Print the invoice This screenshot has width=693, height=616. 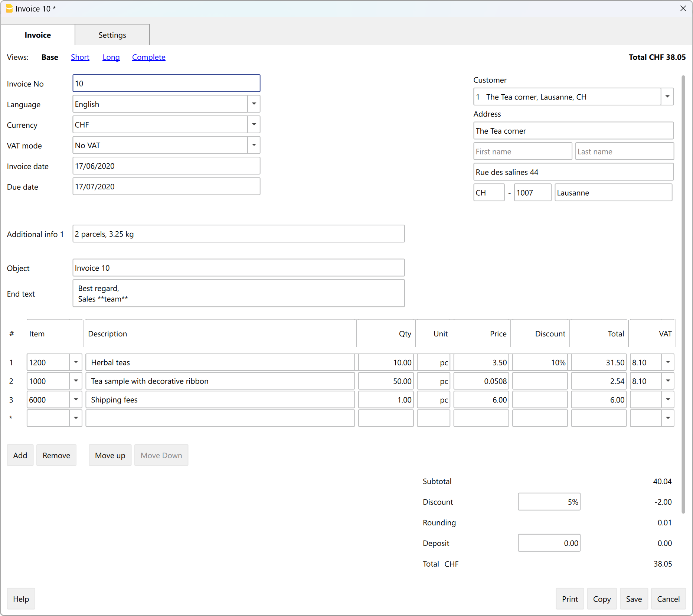point(569,599)
